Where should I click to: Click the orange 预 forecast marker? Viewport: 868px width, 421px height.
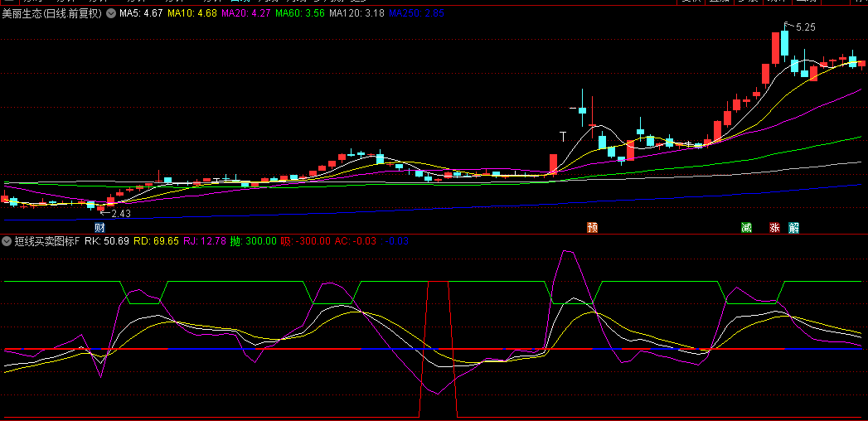592,228
